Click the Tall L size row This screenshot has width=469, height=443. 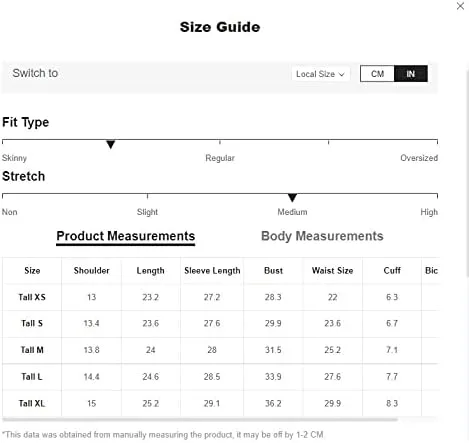pyautogui.click(x=220, y=377)
